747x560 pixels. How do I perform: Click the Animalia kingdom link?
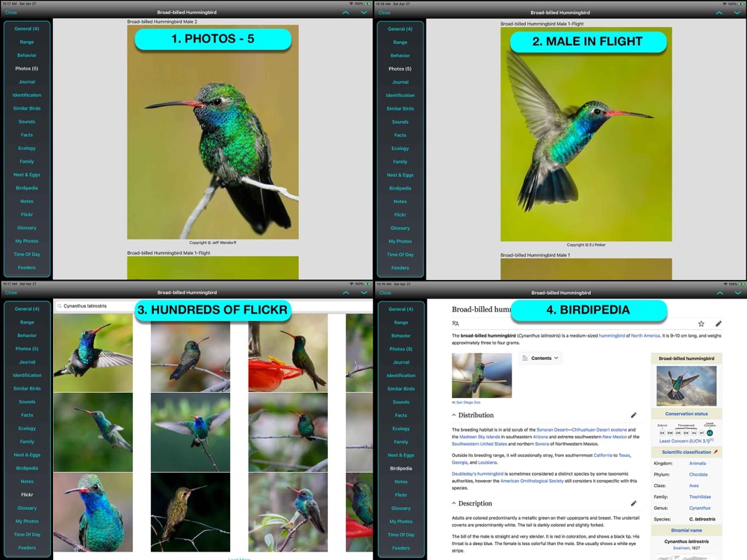[x=698, y=464]
